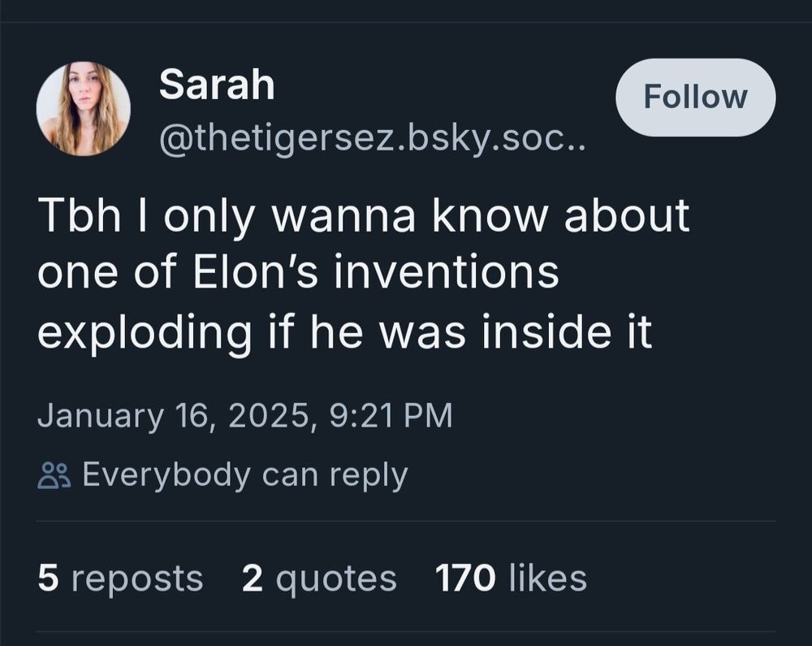Click the quotes count number 2
Screen dimensions: 812x646
point(253,578)
